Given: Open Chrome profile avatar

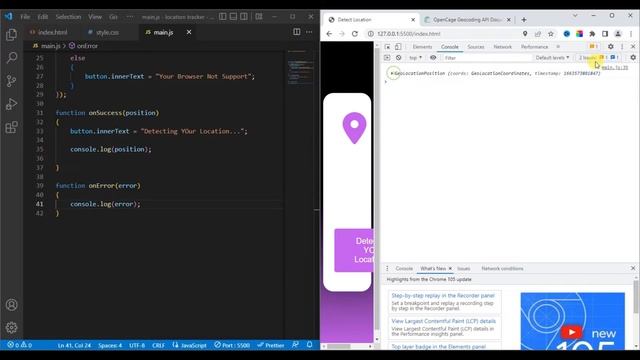Looking at the screenshot, I should point(618,34).
